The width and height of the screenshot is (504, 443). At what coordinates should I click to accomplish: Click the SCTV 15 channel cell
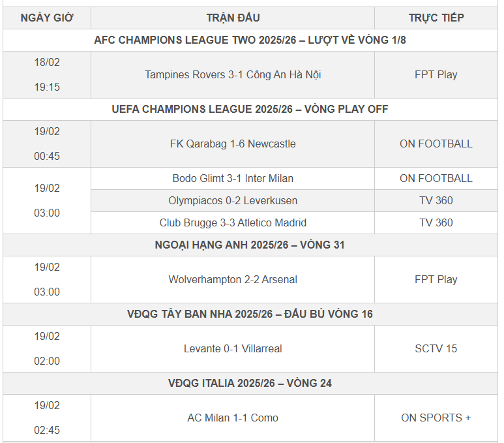pyautogui.click(x=436, y=348)
